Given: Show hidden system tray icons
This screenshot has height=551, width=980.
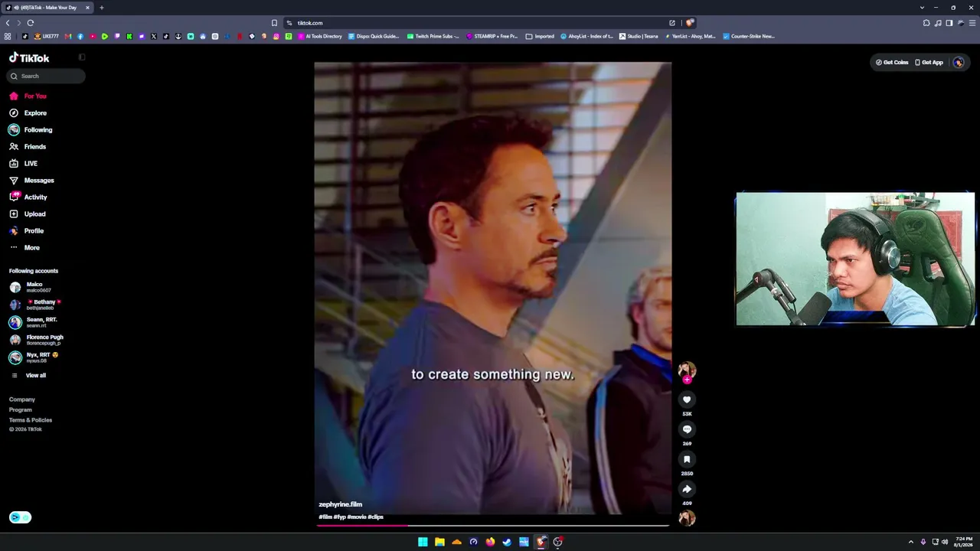Looking at the screenshot, I should pos(910,542).
